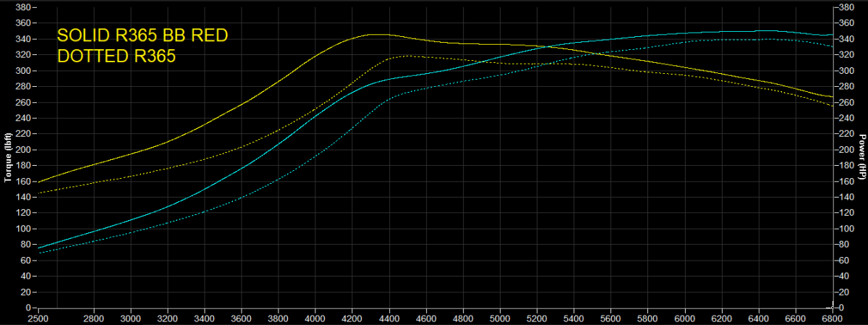Click the 380 label on left torque axis
Image resolution: width=868 pixels, height=325 pixels.
22,7
